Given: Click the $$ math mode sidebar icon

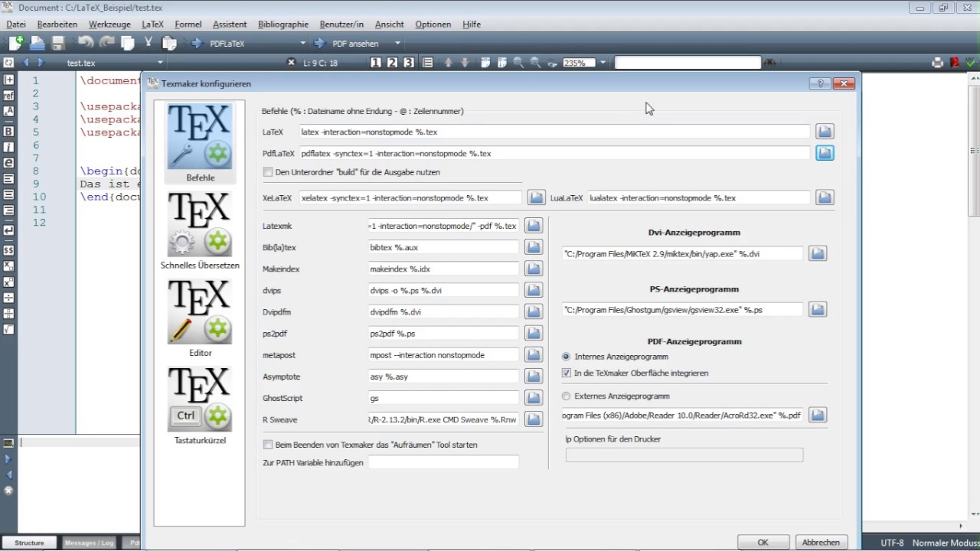Looking at the screenshot, I should (8, 250).
